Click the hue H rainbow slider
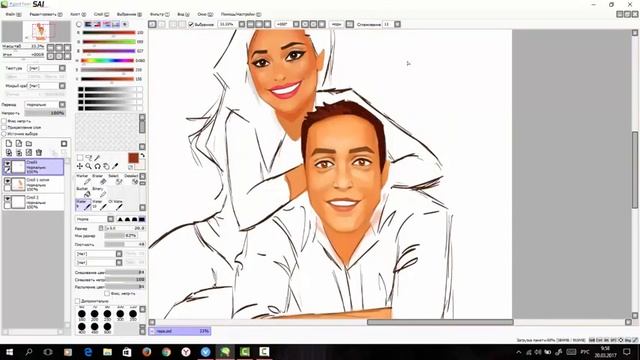 108,60
